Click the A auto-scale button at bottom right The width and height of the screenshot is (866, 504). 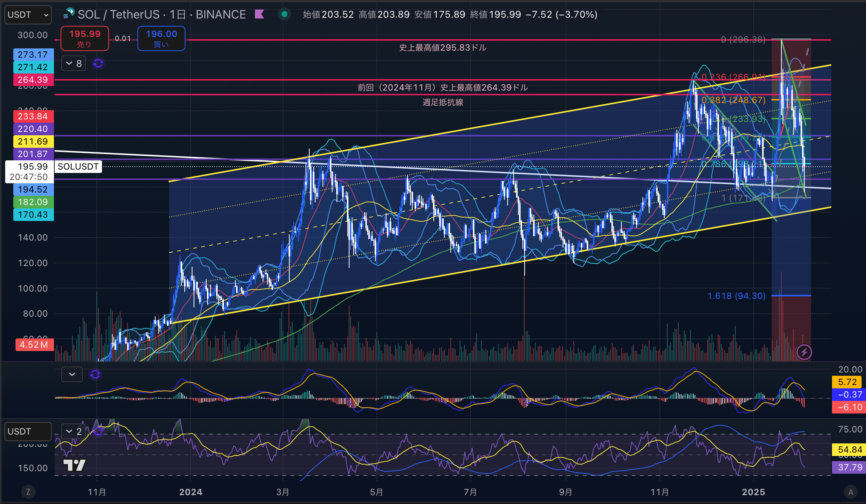click(850, 492)
